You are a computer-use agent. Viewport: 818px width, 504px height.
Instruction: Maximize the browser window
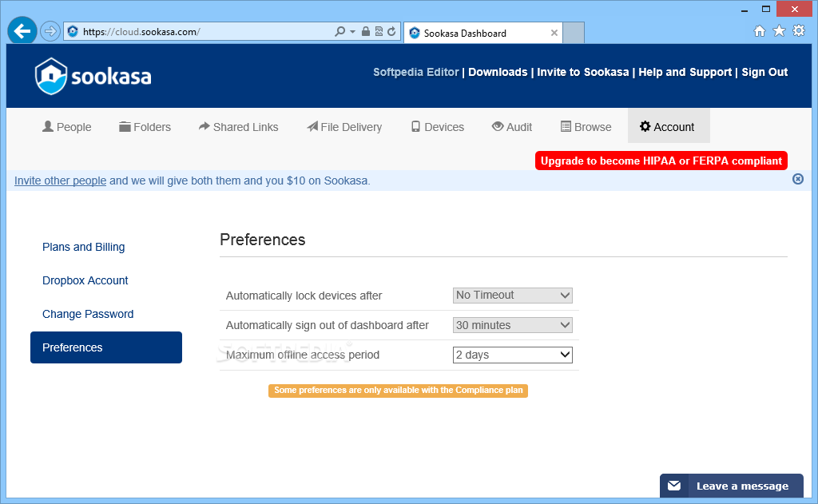[766, 9]
